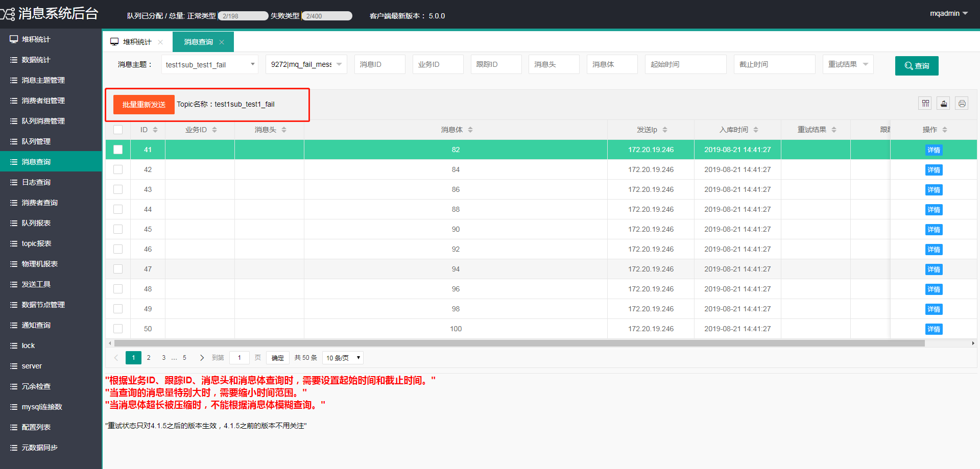980x469 pixels.
Task: Go to next page arrow
Action: pos(202,358)
